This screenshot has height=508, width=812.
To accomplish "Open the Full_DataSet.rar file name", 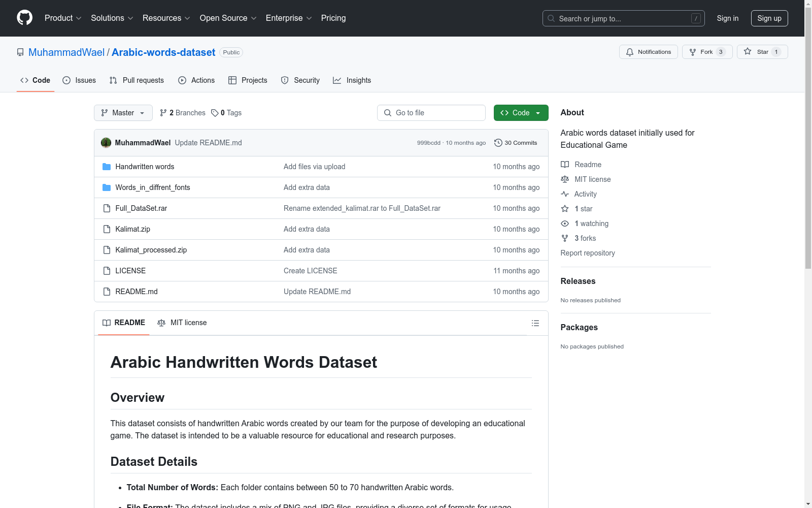I will pos(141,208).
